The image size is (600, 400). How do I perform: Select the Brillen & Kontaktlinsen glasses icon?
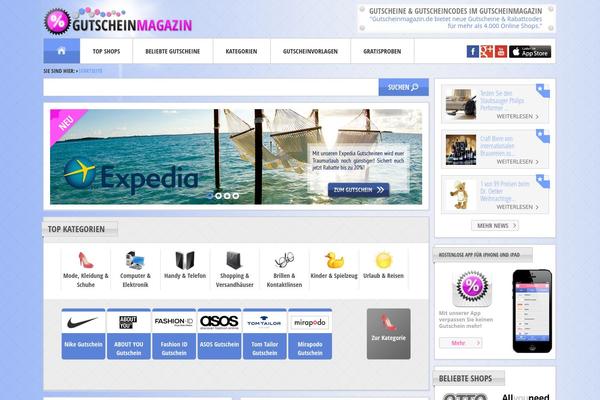[284, 260]
